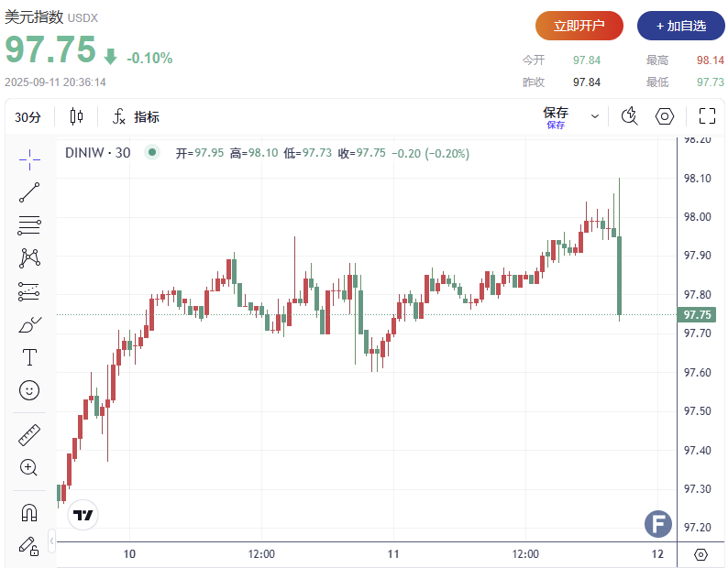Open the 30分 time interval dropdown
Screen dimensions: 728x568
tap(28, 117)
